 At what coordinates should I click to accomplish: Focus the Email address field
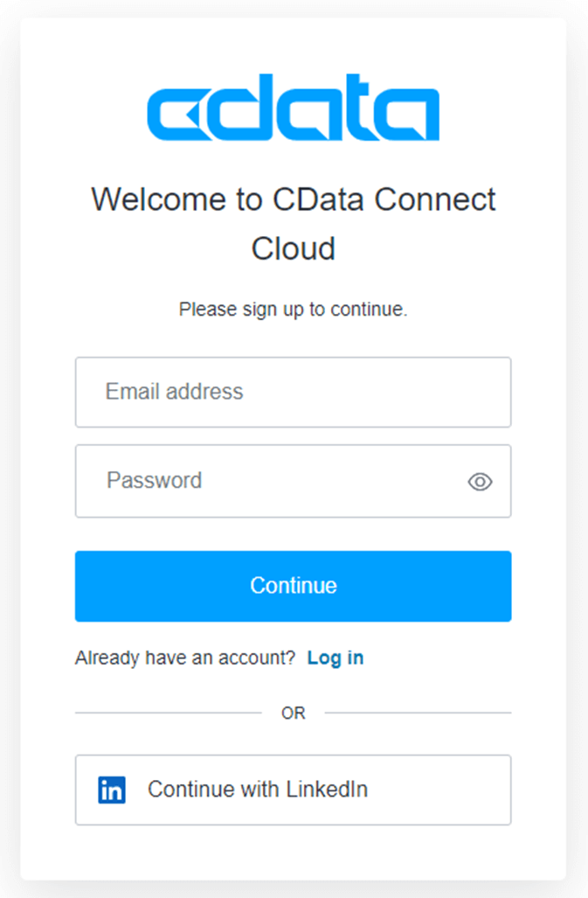[293, 392]
